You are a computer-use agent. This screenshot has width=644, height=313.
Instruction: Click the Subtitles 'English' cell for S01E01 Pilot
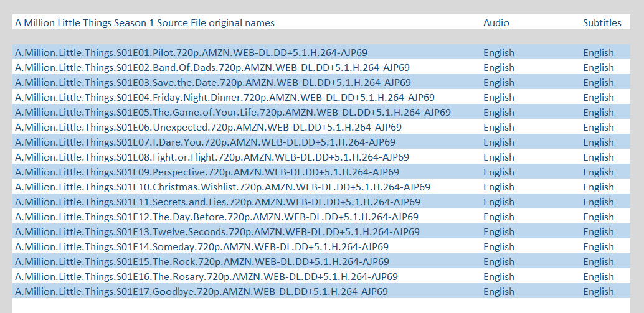point(599,53)
